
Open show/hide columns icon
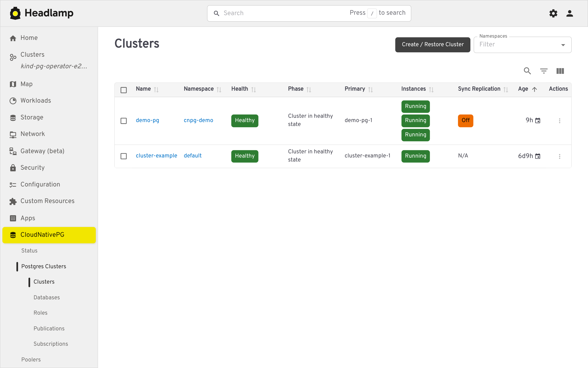[560, 71]
